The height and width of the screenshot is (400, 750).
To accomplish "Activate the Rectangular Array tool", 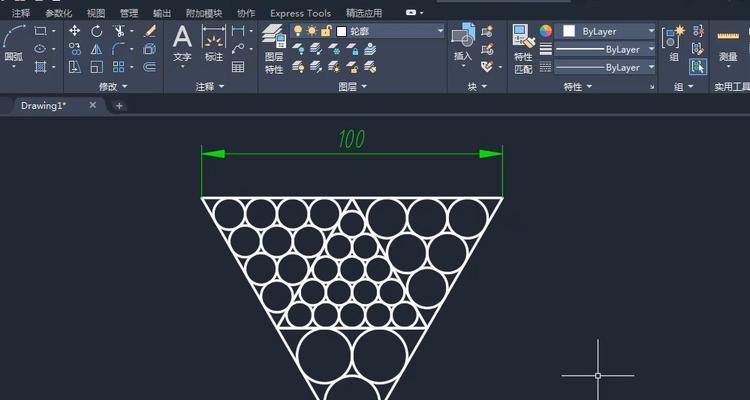I will [x=119, y=67].
